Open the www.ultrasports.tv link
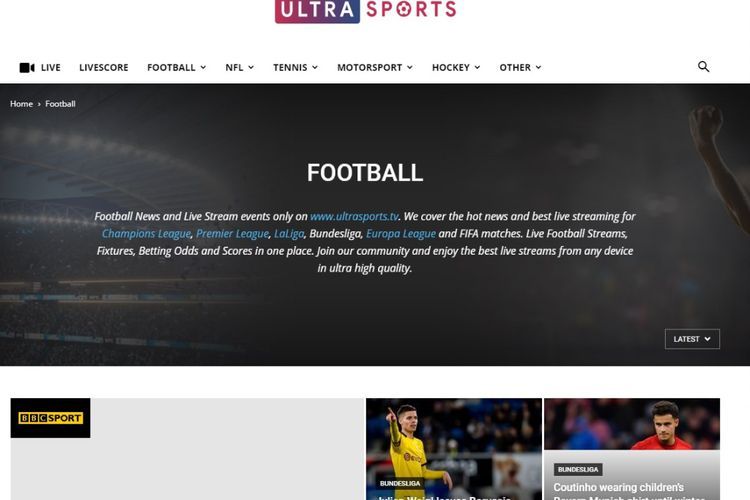 coord(354,216)
